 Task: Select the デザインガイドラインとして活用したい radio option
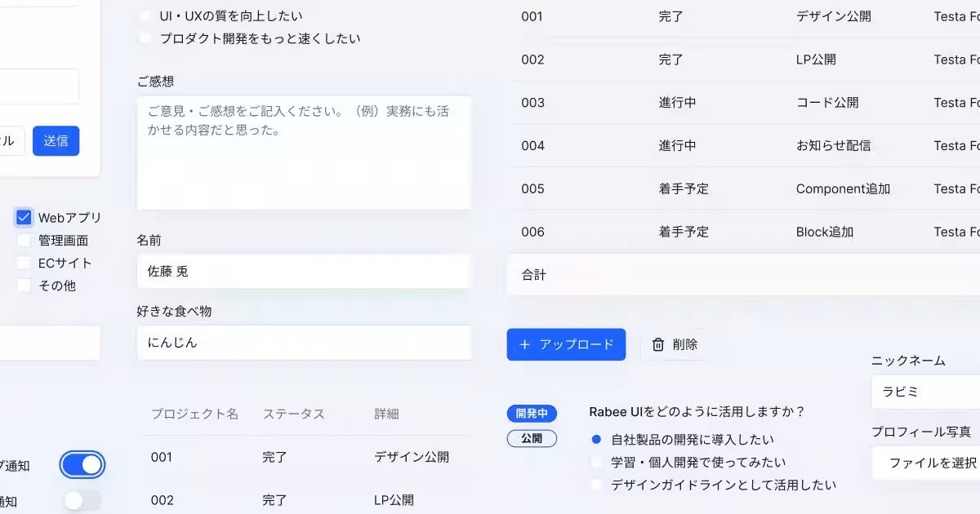[595, 484]
